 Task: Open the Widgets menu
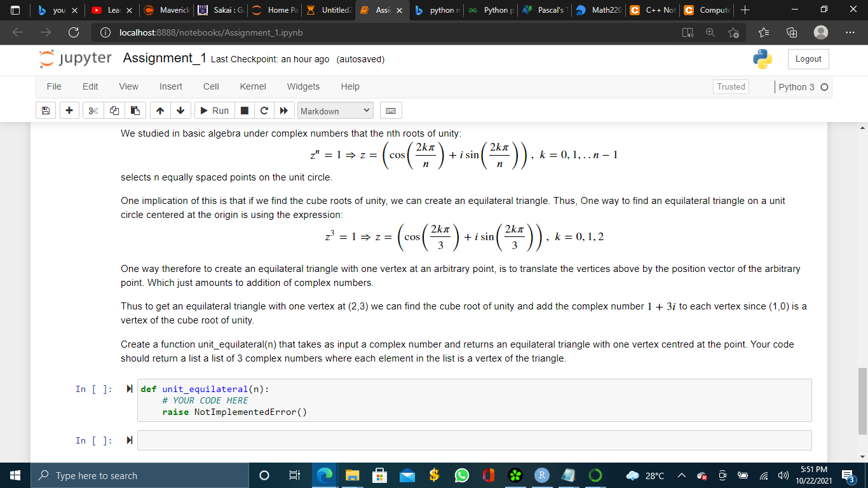[303, 86]
